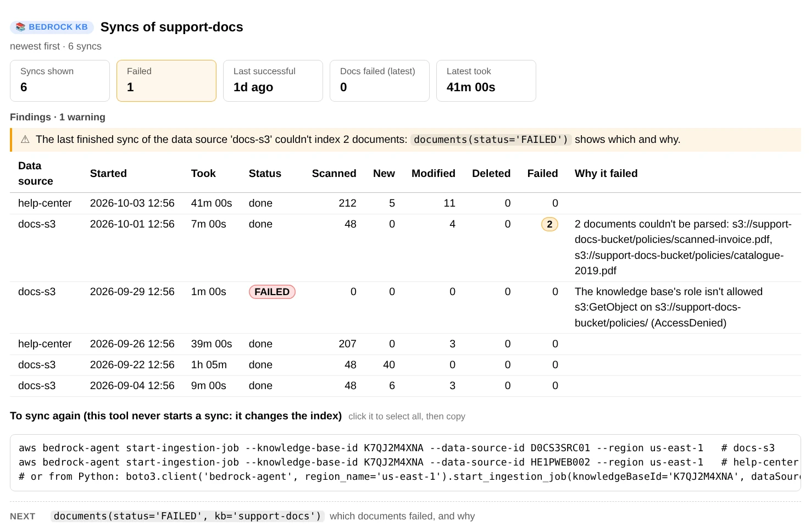Click the documents(status='FAILED') code in warning
Viewport: 811px width, 532px height.
click(491, 140)
